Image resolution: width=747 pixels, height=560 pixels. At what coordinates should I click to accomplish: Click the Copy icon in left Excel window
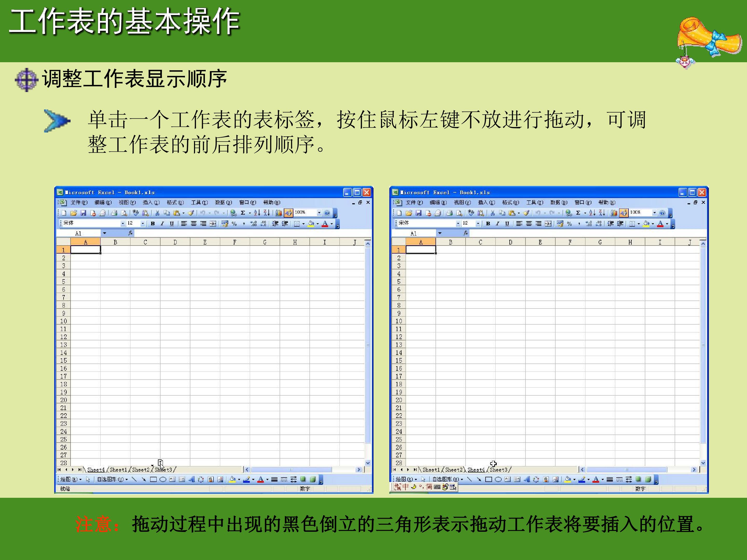point(167,213)
